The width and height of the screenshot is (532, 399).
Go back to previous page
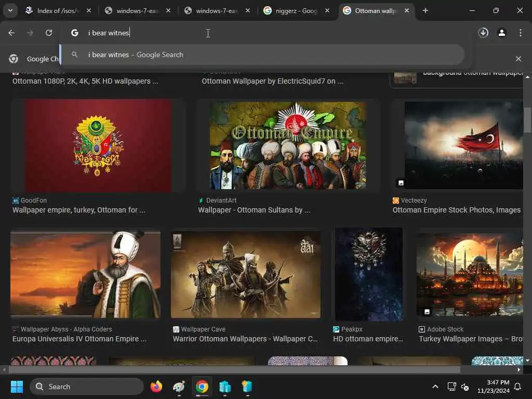coord(11,33)
